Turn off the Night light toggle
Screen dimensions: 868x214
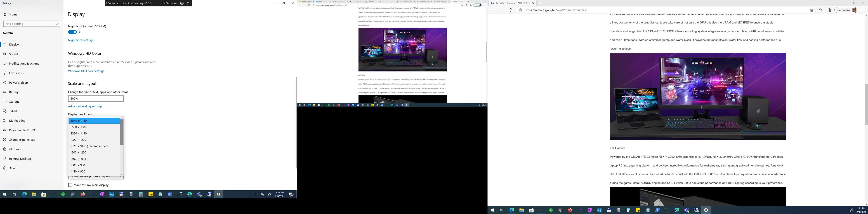(72, 32)
